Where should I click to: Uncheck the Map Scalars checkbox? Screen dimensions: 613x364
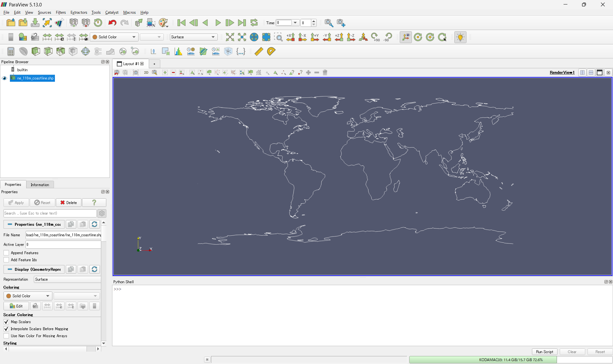point(6,322)
